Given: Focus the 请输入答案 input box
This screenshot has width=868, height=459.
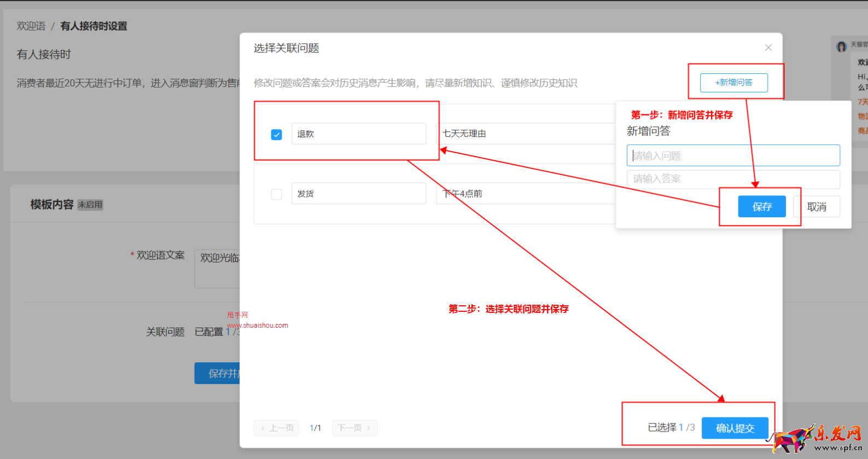Looking at the screenshot, I should tap(733, 179).
